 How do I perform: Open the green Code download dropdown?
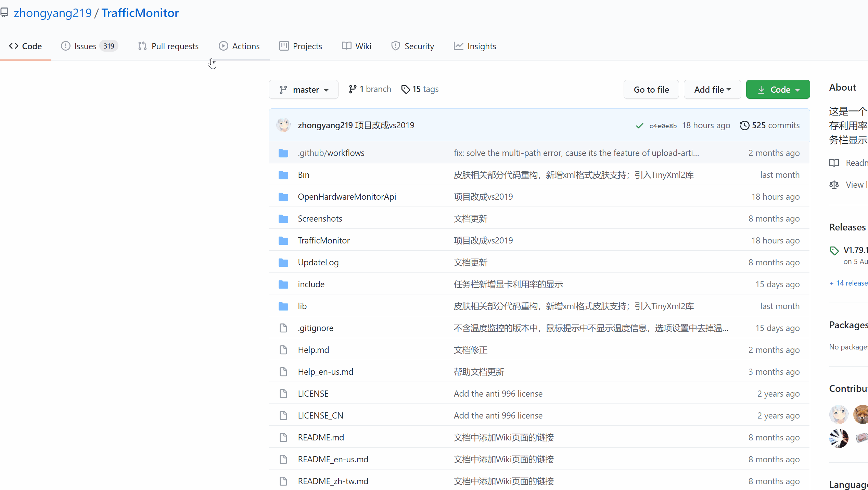[x=778, y=89]
